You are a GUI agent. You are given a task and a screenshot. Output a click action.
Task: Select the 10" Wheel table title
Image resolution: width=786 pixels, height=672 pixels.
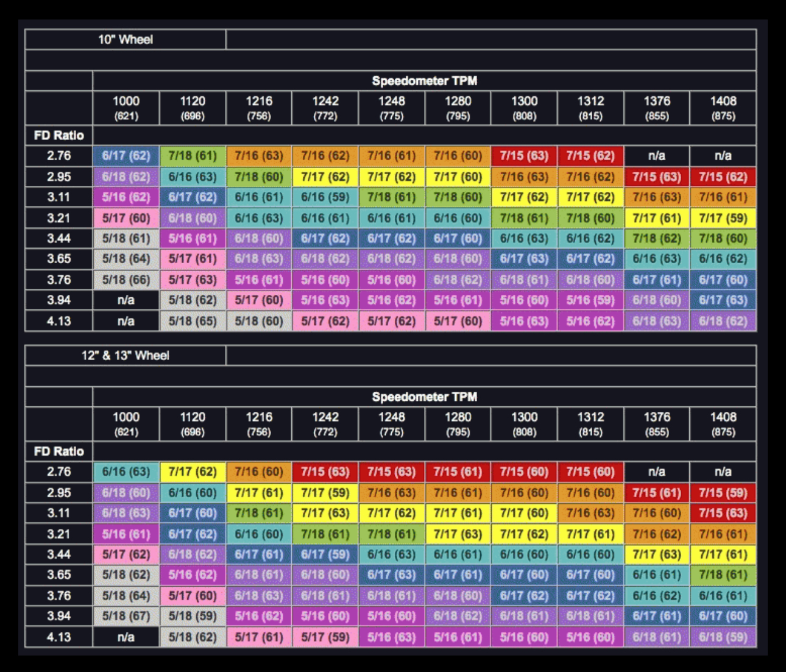point(126,40)
